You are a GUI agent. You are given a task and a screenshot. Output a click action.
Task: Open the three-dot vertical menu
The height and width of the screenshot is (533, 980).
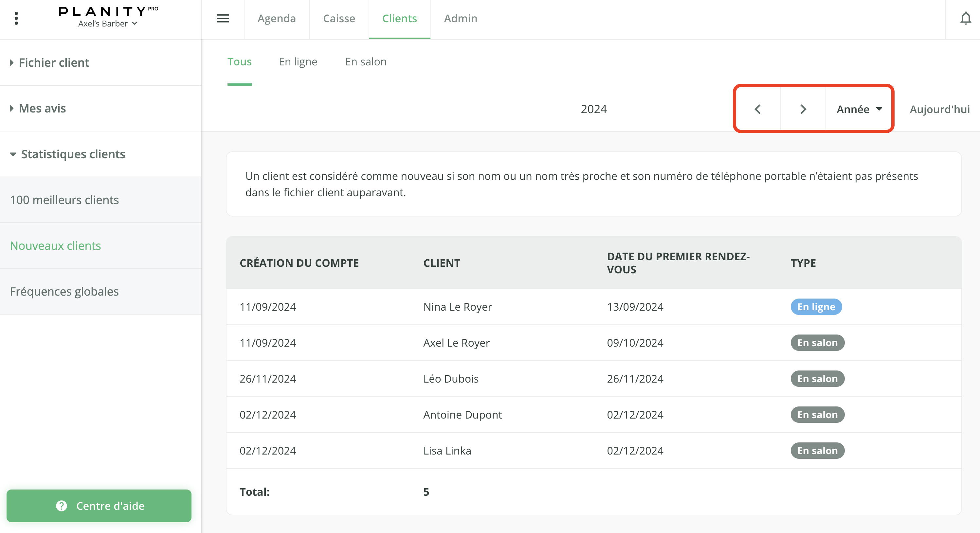coord(16,18)
